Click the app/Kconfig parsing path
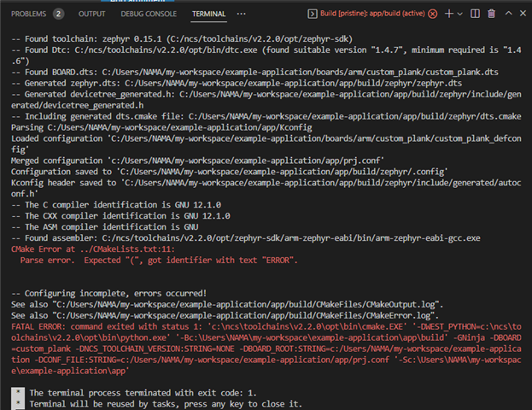532x410 pixels. pos(179,127)
